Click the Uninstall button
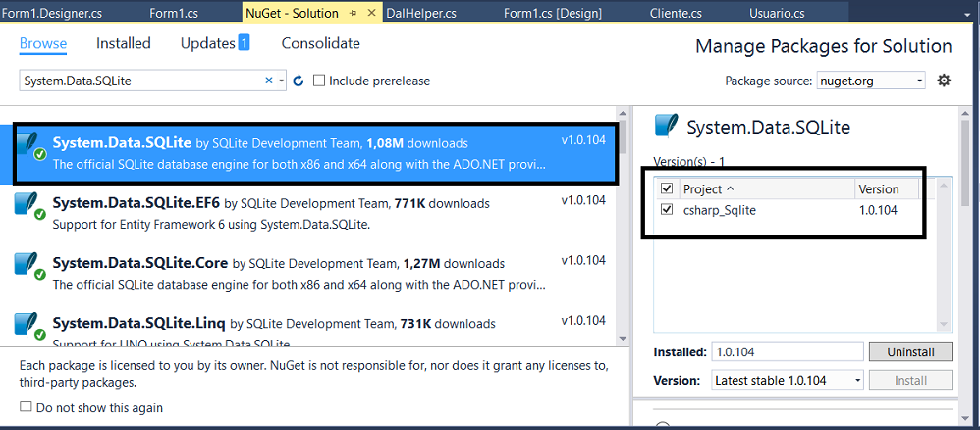The height and width of the screenshot is (430, 980). [910, 351]
